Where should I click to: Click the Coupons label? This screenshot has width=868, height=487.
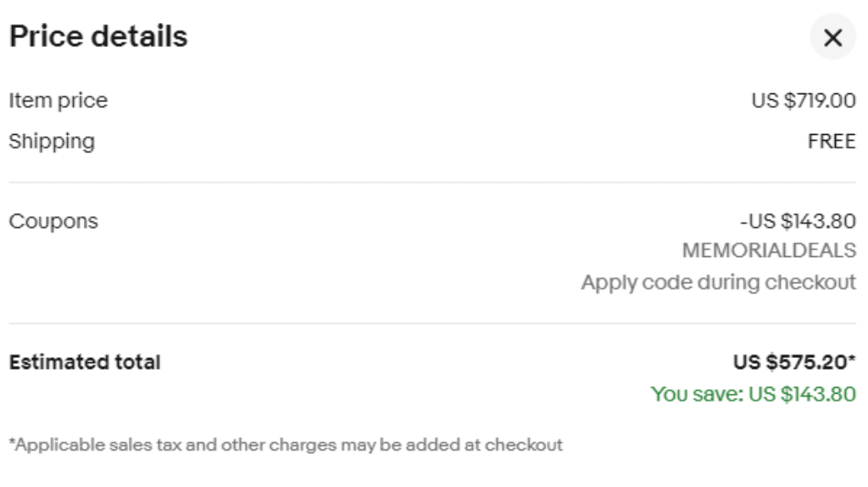point(53,221)
